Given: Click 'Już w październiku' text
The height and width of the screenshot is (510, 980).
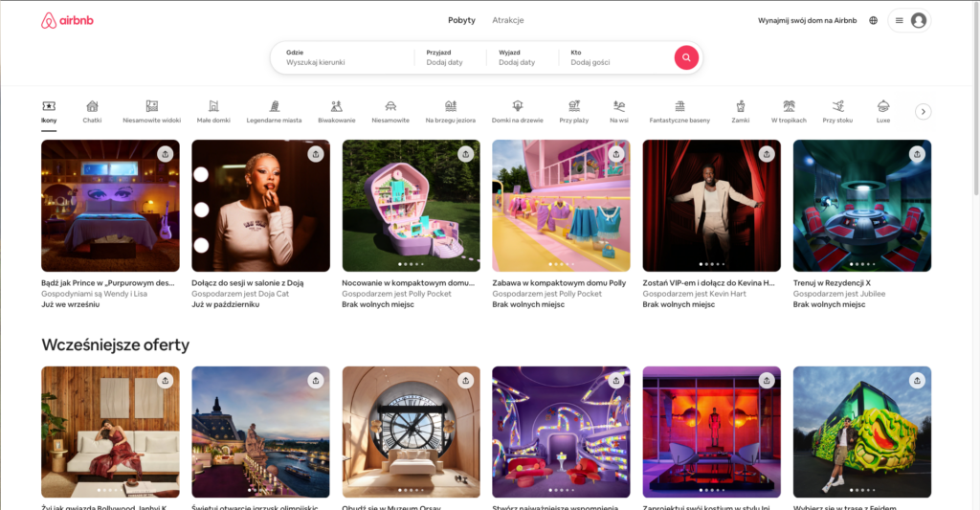Looking at the screenshot, I should click(x=225, y=304).
